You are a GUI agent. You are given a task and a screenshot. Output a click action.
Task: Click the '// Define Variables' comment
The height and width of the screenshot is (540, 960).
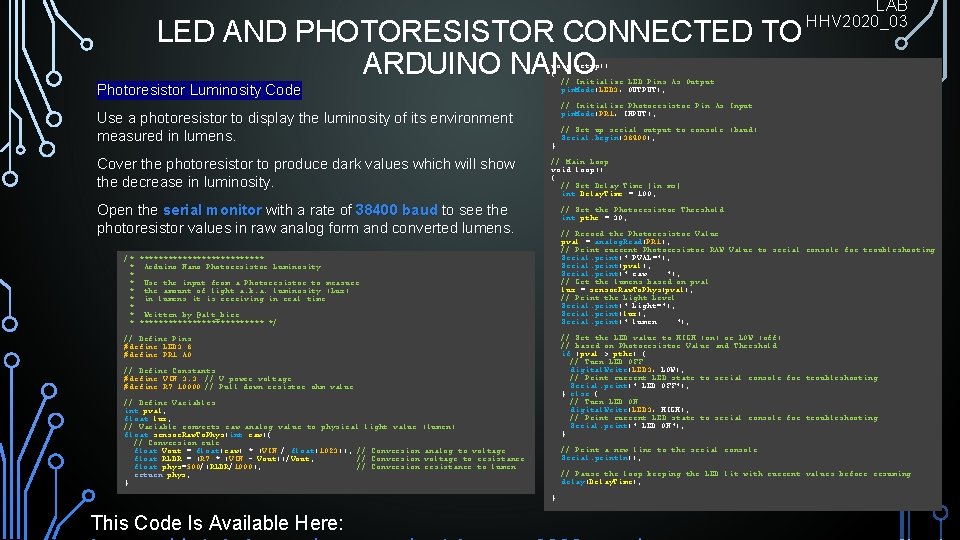click(x=170, y=402)
